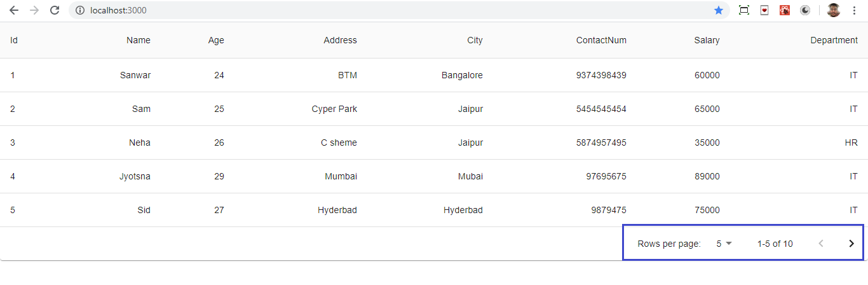Click the blue bookmark star
868x285 pixels.
pos(719,10)
